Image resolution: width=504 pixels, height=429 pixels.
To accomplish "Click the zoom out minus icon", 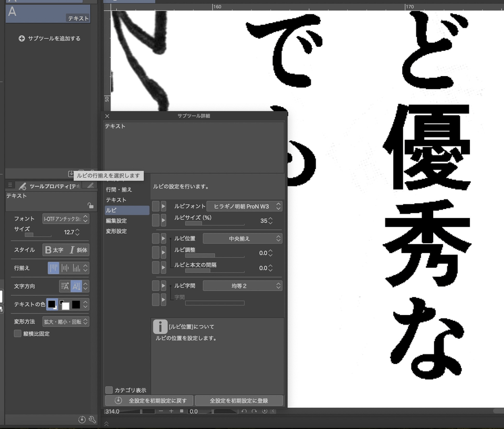I will [161, 411].
